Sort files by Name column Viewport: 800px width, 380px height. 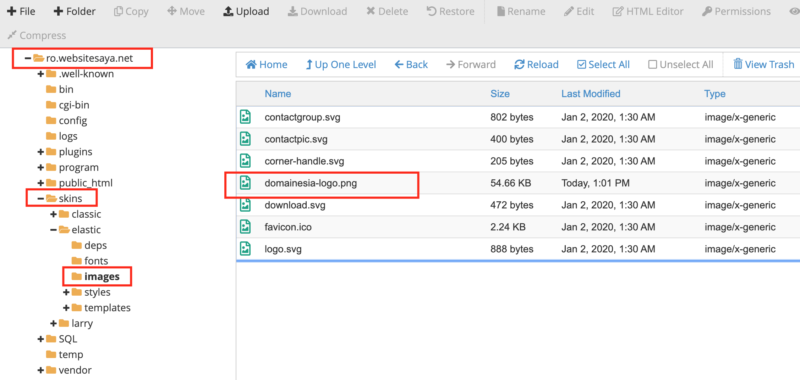click(278, 94)
